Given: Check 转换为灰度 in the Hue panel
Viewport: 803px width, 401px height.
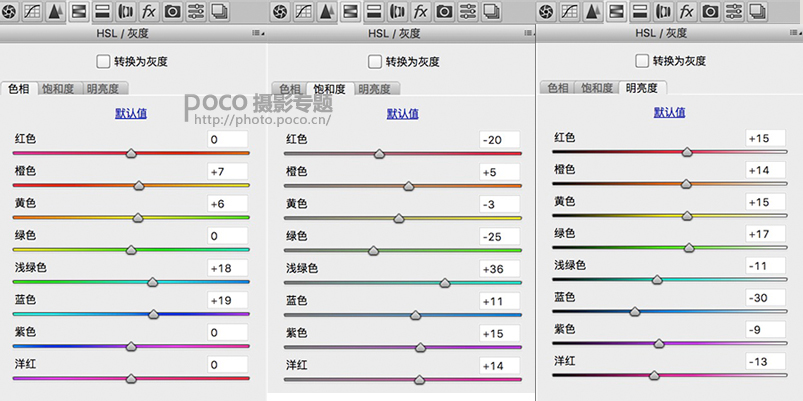Looking at the screenshot, I should [103, 62].
